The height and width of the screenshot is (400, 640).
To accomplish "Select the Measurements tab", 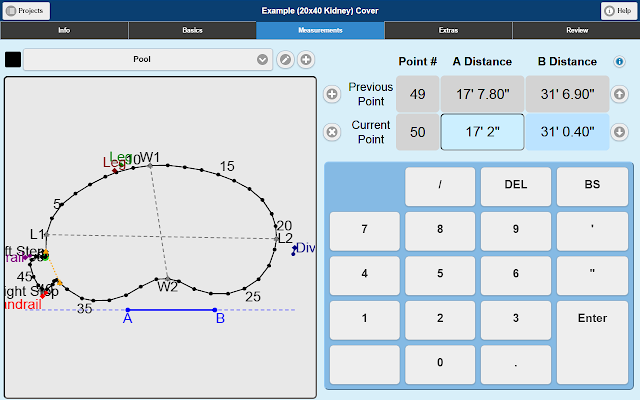I will 320,30.
